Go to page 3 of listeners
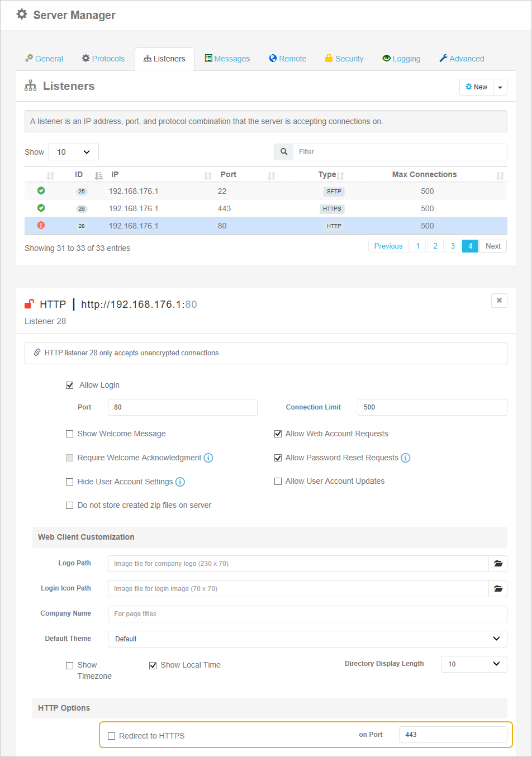Screen dimensions: 532x757 453,246
